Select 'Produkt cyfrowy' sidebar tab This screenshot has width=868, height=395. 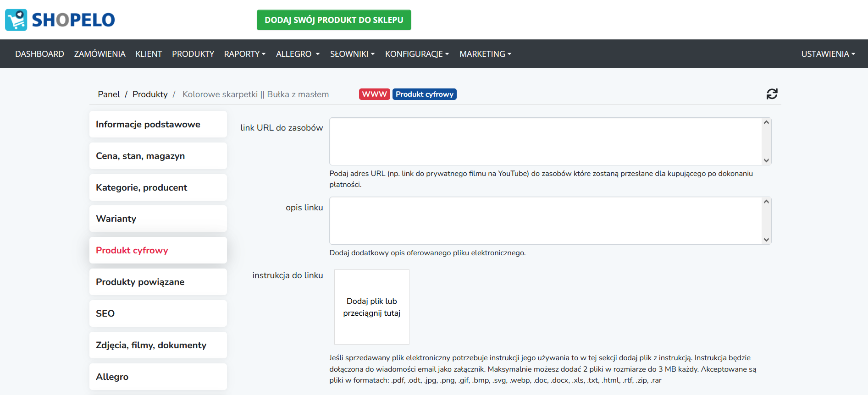point(158,250)
